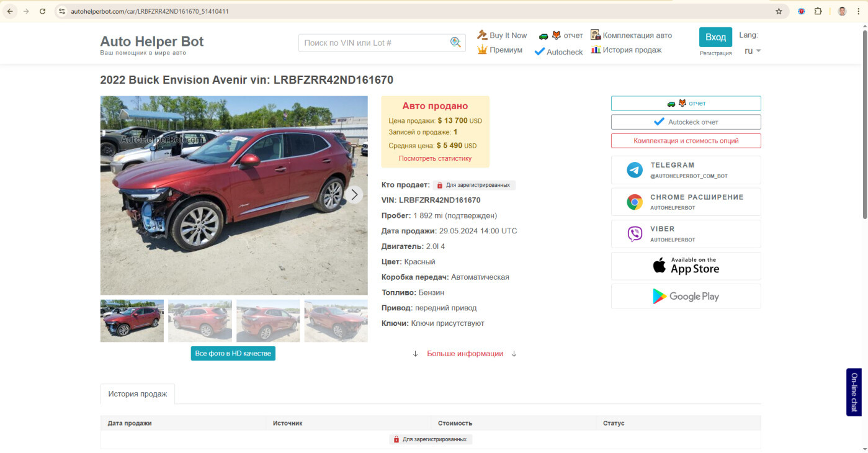Open the Telegram bot card
868x453 pixels.
[686, 170]
